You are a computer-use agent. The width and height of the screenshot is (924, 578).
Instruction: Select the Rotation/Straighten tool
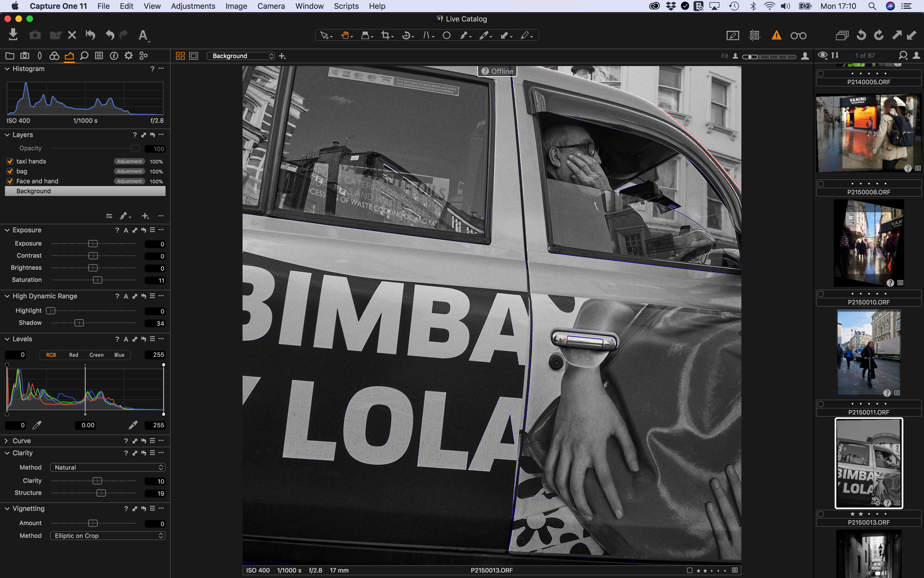407,35
